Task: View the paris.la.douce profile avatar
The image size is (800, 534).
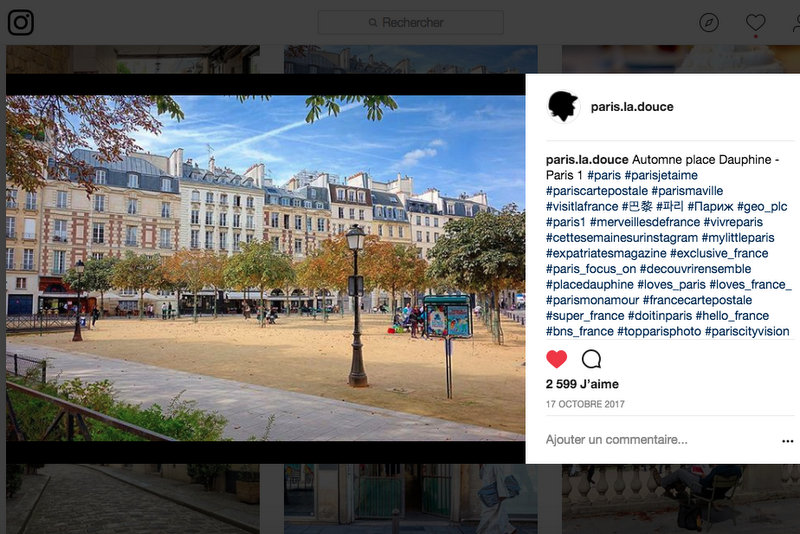Action: (x=563, y=107)
